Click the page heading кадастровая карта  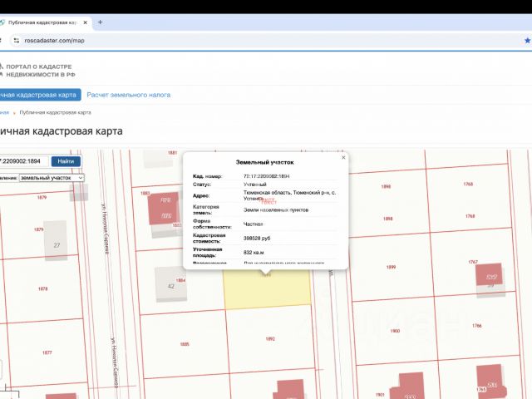tap(61, 131)
